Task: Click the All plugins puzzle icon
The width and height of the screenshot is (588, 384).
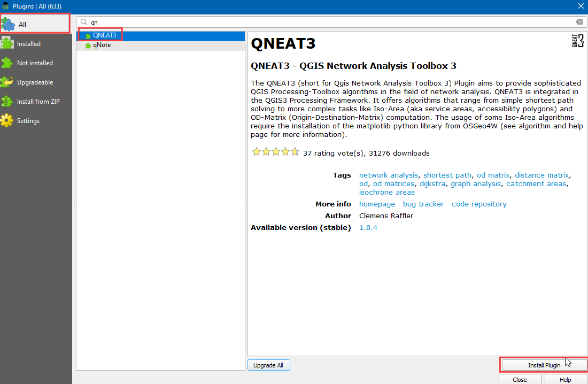Action: click(7, 24)
